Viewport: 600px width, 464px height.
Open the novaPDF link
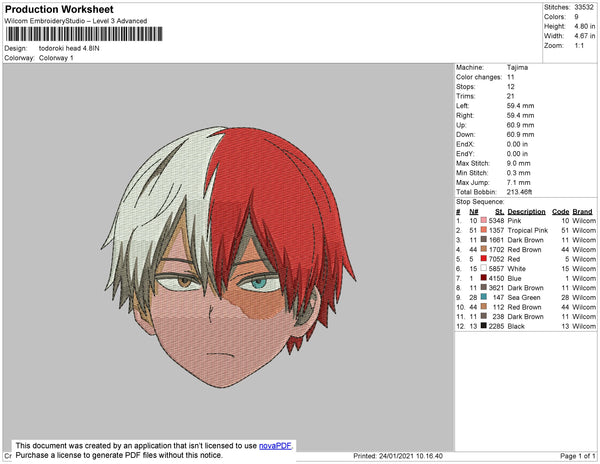pyautogui.click(x=275, y=446)
